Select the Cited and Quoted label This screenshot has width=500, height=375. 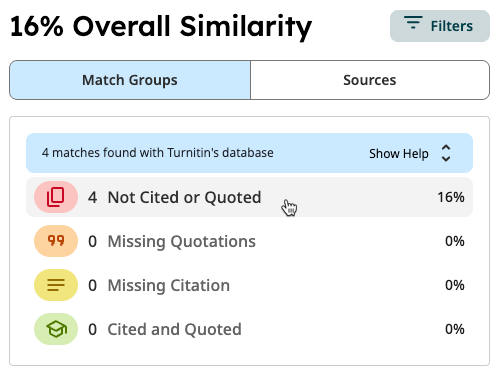174,330
